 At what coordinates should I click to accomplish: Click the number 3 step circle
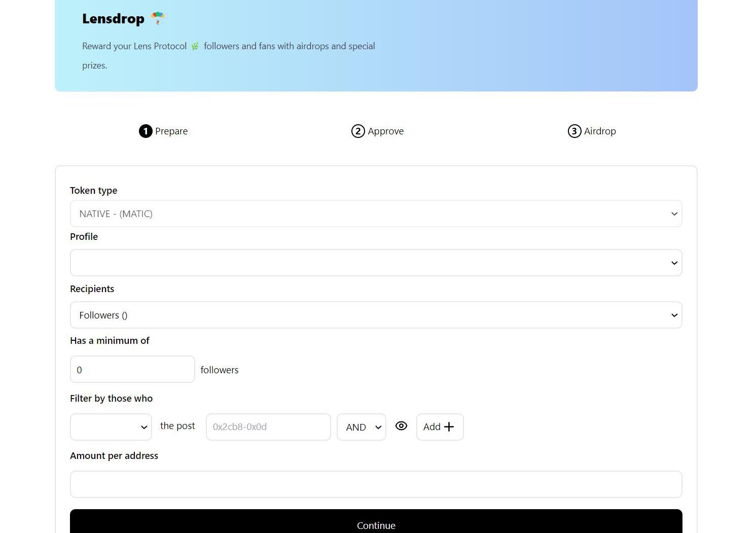click(x=574, y=131)
